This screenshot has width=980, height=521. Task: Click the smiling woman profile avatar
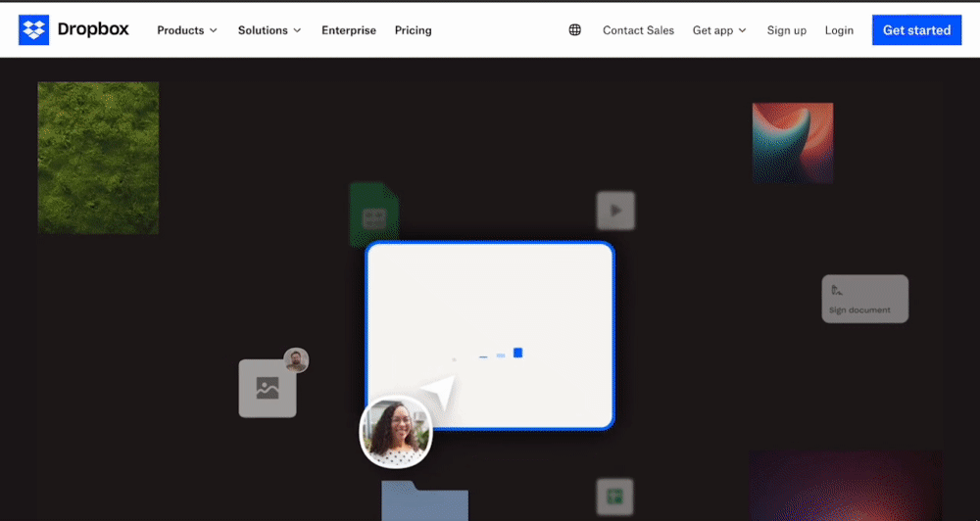[396, 432]
